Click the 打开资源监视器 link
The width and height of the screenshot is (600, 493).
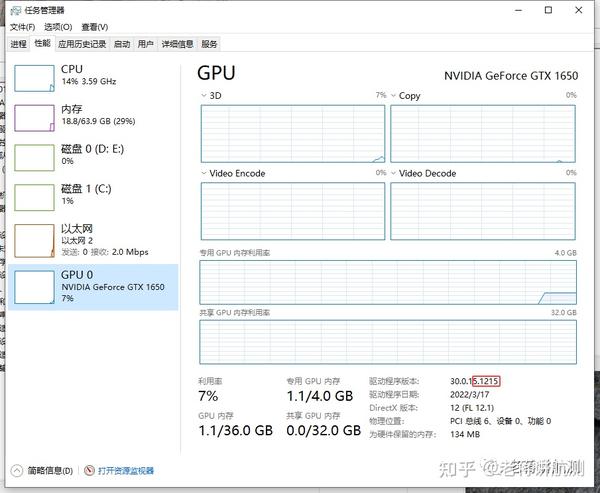point(126,470)
